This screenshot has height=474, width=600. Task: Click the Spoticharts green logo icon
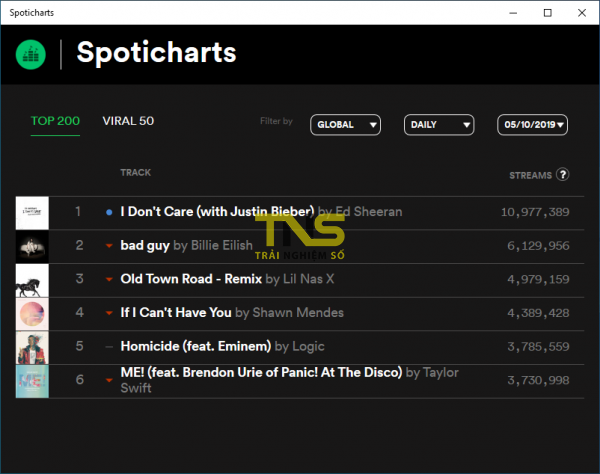(31, 53)
